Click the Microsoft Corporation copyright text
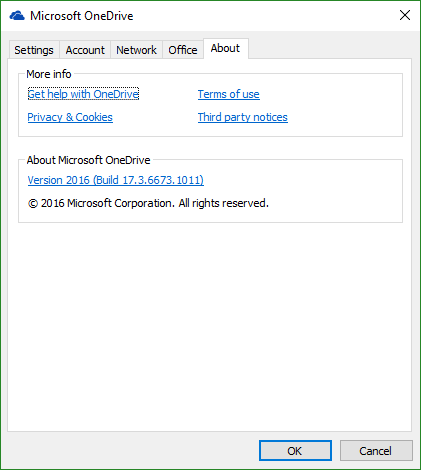The height and width of the screenshot is (470, 421). [x=148, y=203]
